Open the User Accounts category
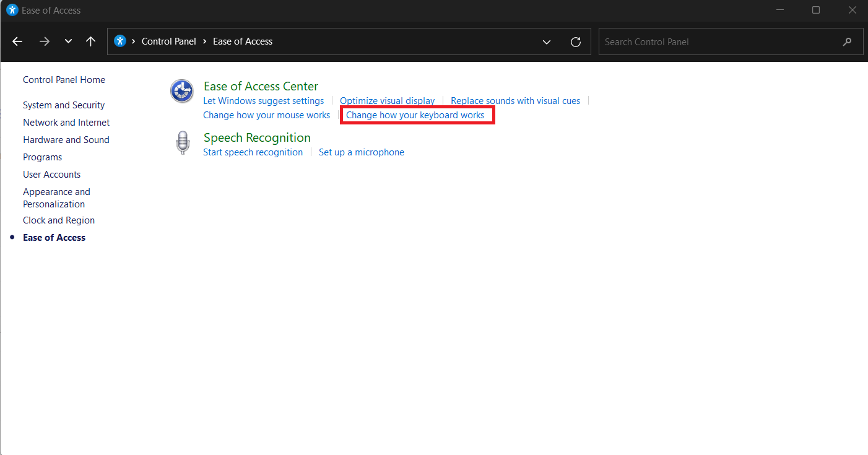 pyautogui.click(x=52, y=175)
